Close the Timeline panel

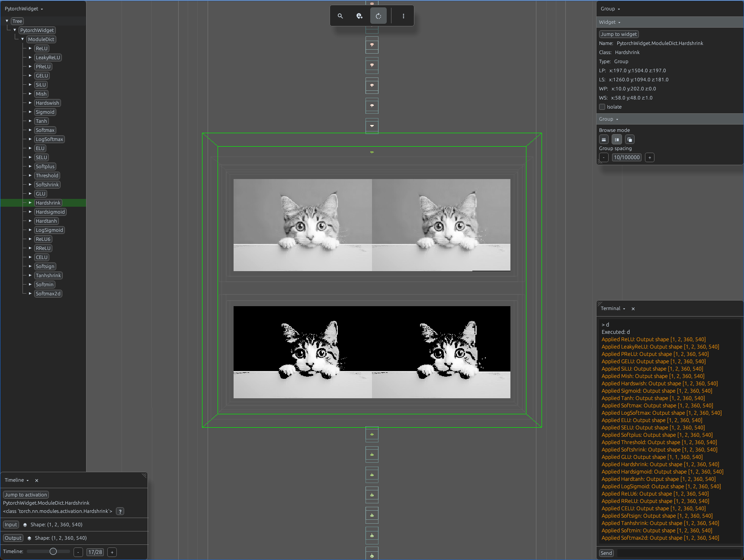(37, 480)
